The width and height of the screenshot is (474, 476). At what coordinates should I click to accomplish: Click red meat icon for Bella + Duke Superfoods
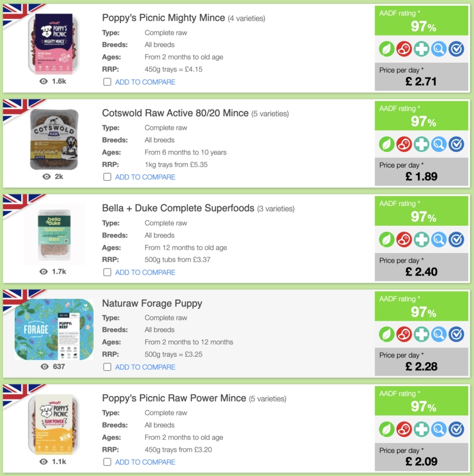pyautogui.click(x=404, y=239)
